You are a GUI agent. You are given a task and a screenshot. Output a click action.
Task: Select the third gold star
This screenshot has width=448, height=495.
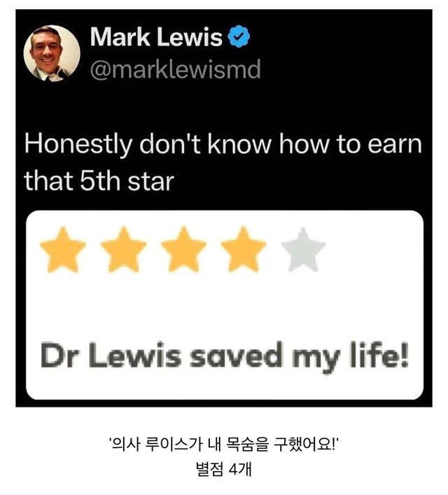tap(183, 250)
